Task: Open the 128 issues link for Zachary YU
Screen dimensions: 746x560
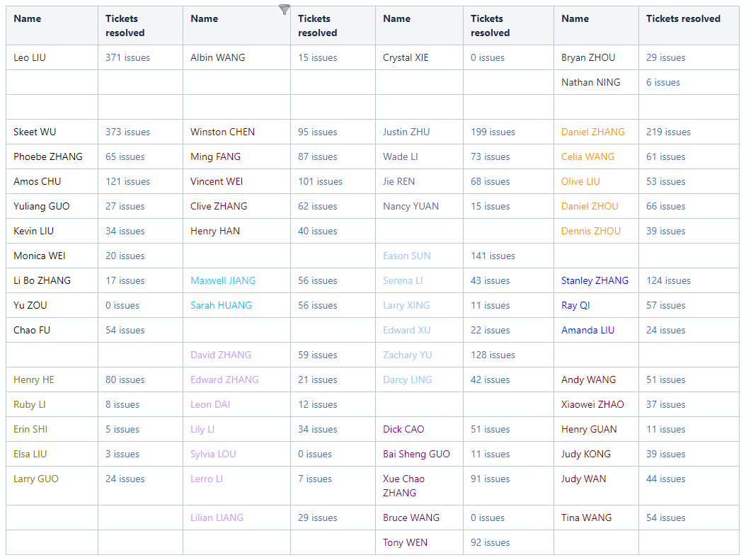Action: click(493, 355)
